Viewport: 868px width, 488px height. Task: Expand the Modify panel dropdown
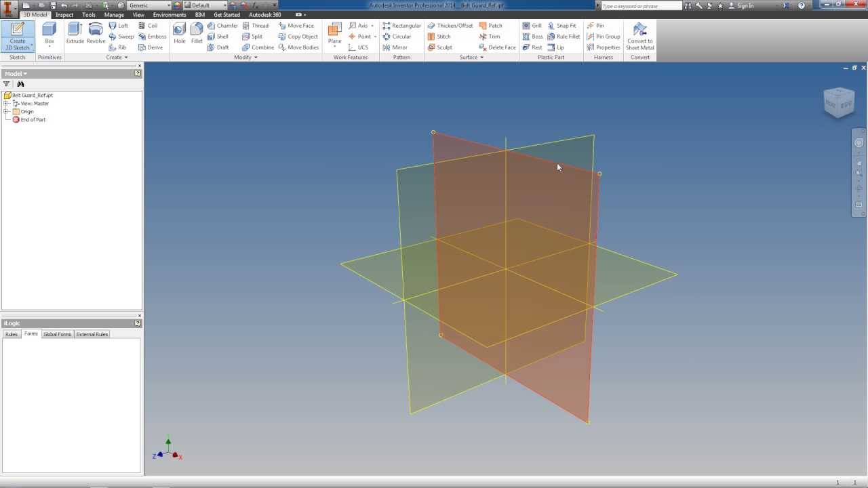coord(245,58)
